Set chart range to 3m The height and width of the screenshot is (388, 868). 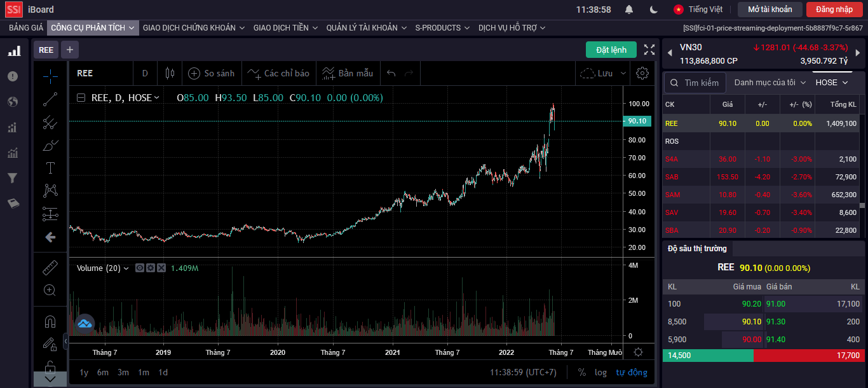coord(123,372)
